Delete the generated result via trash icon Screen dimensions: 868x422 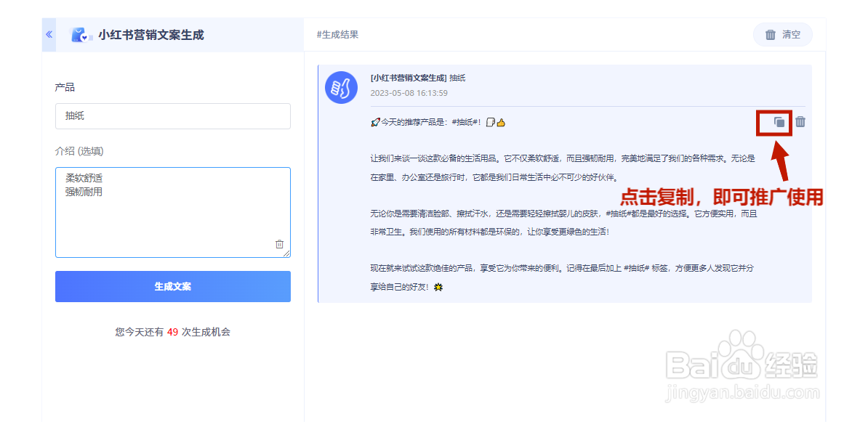coord(800,122)
